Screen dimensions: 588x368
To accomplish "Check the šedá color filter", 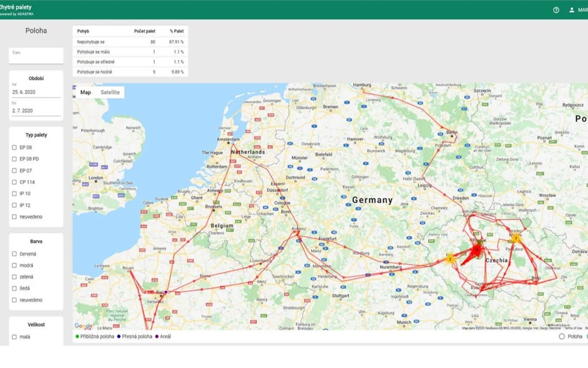I will coord(14,288).
